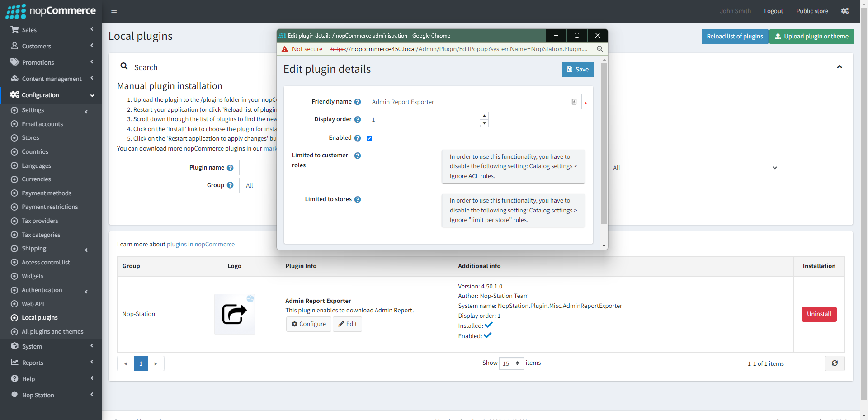This screenshot has height=420, width=868.
Task: Click the Search magnifier icon
Action: coord(124,66)
